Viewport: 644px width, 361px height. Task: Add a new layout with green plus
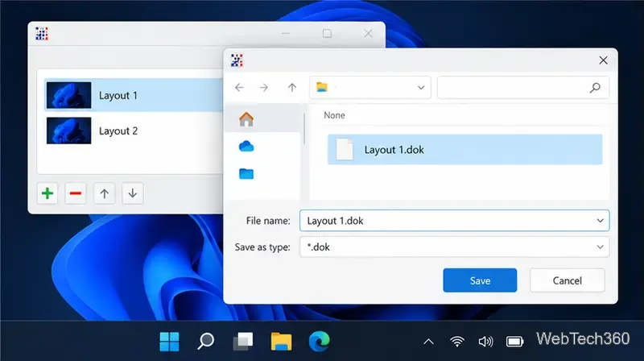47,193
